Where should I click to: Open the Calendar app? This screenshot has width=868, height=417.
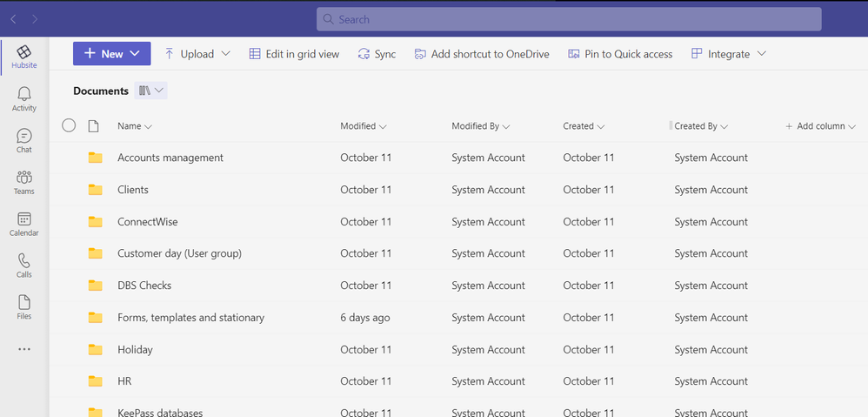24,224
